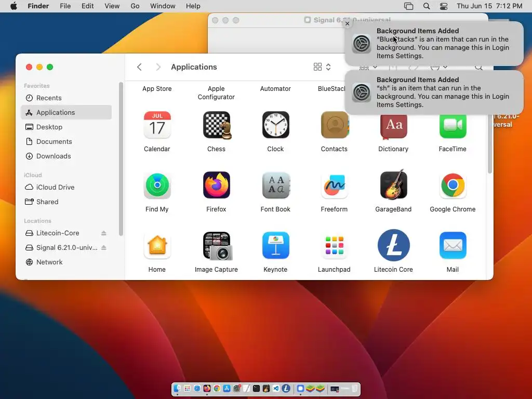Screen dimensions: 532x399
Task: Open the Mail app icon
Action: 453,246
